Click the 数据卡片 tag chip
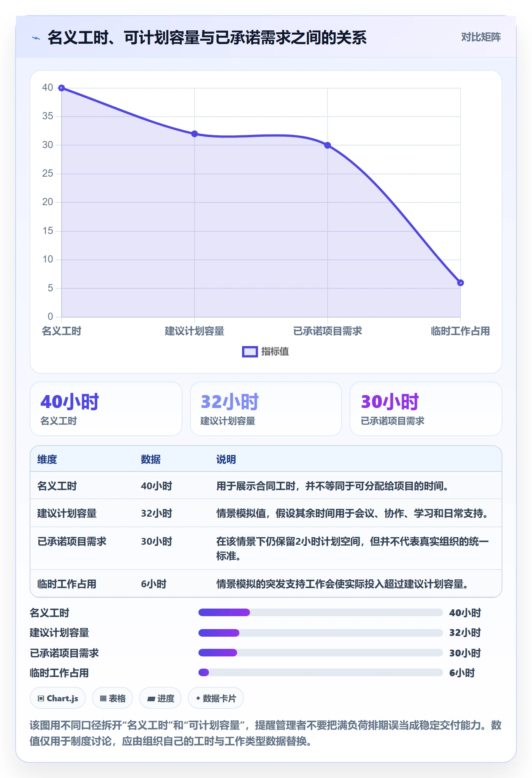Image resolution: width=532 pixels, height=778 pixels. (216, 698)
